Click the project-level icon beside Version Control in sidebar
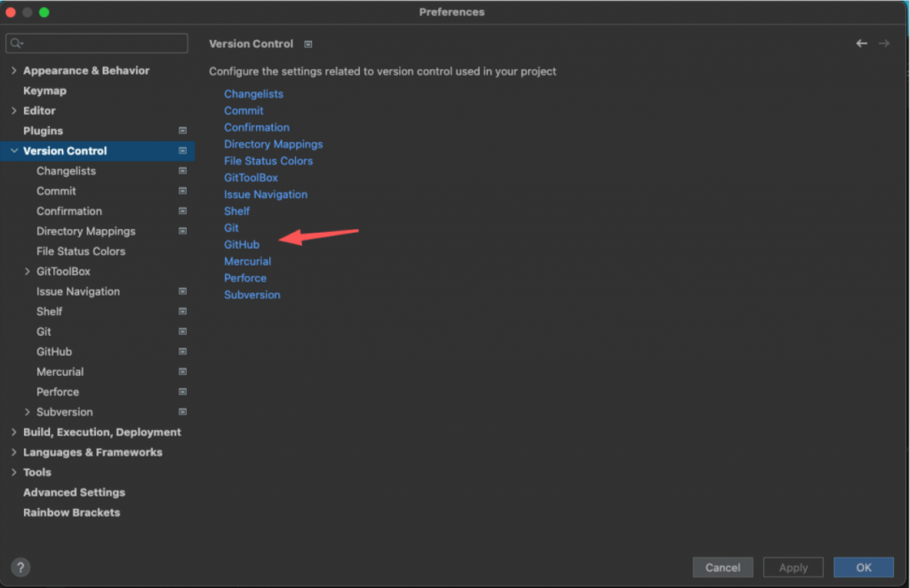Image resolution: width=910 pixels, height=588 pixels. (182, 151)
